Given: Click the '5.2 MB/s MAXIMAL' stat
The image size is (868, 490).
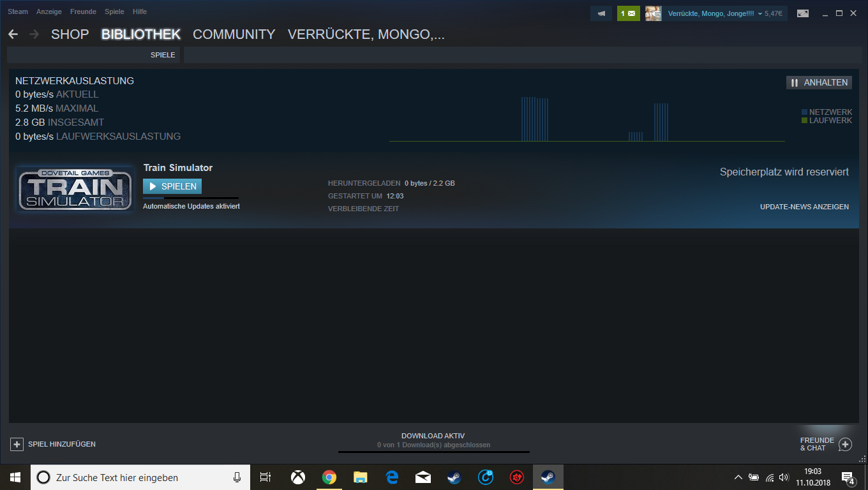Looking at the screenshot, I should click(57, 108).
